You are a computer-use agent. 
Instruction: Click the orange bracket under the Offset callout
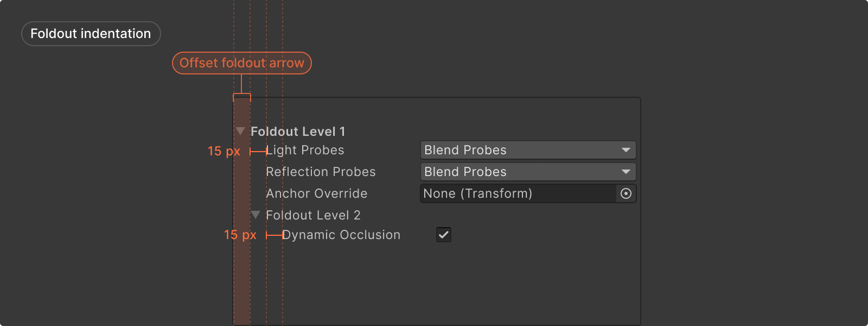pos(242,95)
